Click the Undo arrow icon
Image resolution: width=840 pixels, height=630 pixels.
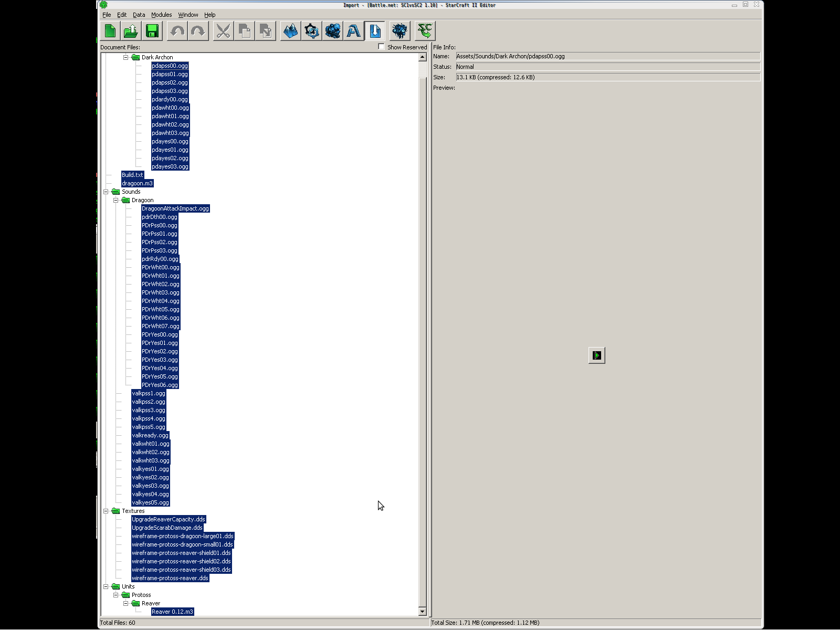[177, 31]
